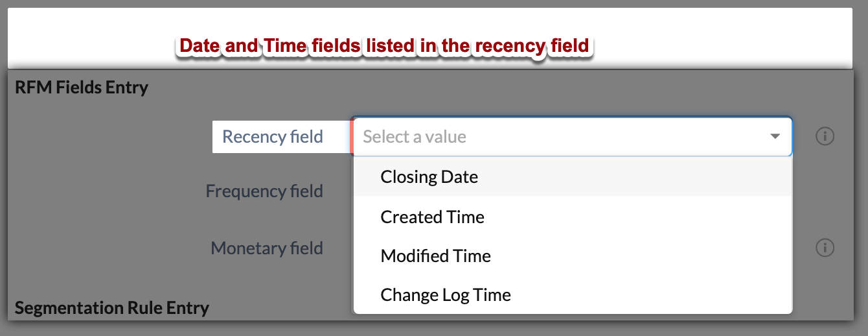
Task: Click the RFM Fields Entry heading
Action: tap(82, 87)
